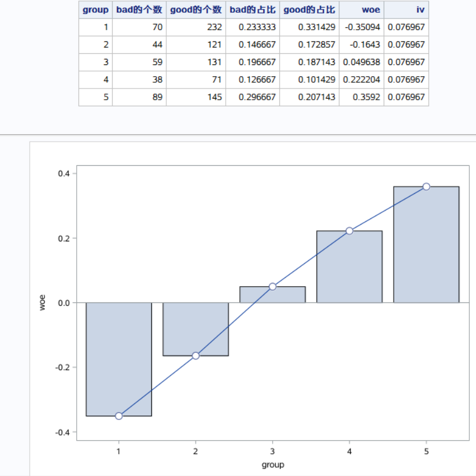The image size is (476, 476).
Task: Click the 'group' x-axis title
Action: click(273, 465)
